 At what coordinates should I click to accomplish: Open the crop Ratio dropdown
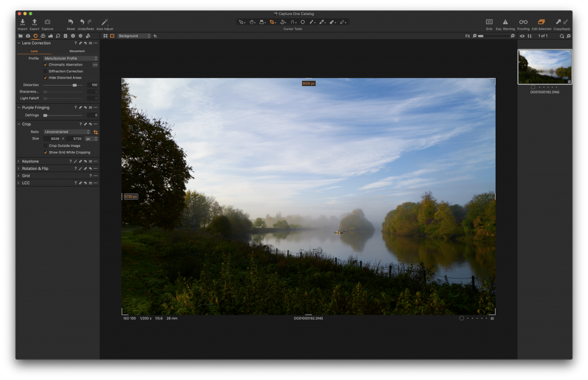(x=67, y=132)
